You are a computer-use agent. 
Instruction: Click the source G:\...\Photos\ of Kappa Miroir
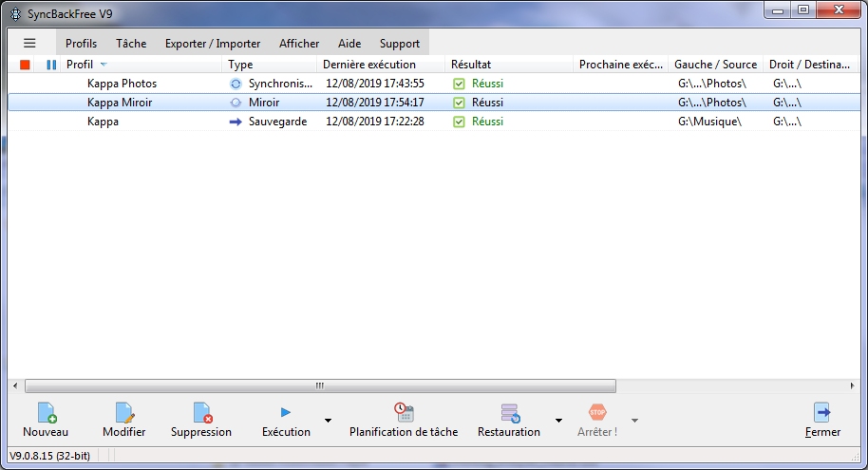point(712,103)
